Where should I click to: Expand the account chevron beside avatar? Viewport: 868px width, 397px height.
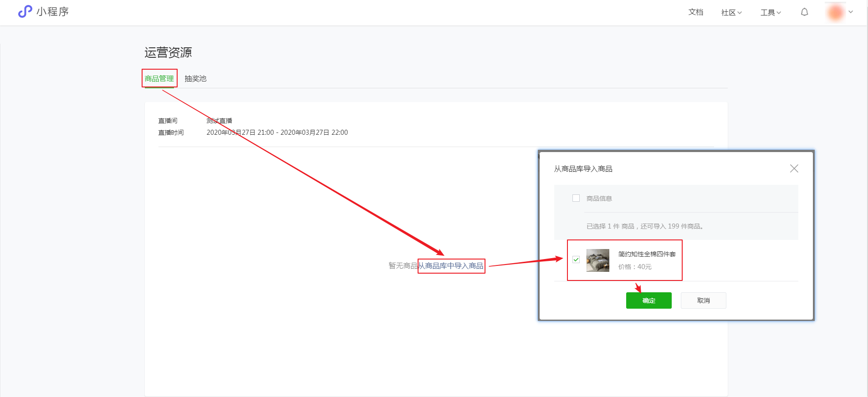(x=851, y=12)
